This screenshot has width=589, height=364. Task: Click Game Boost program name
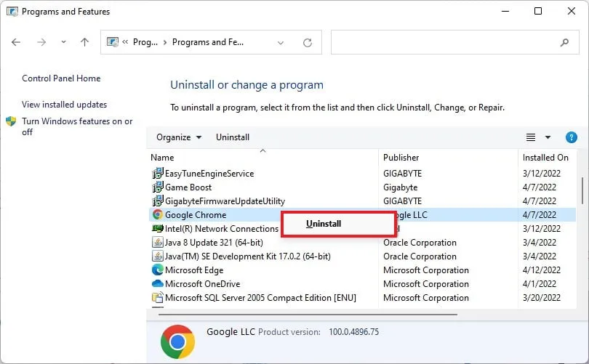188,187
